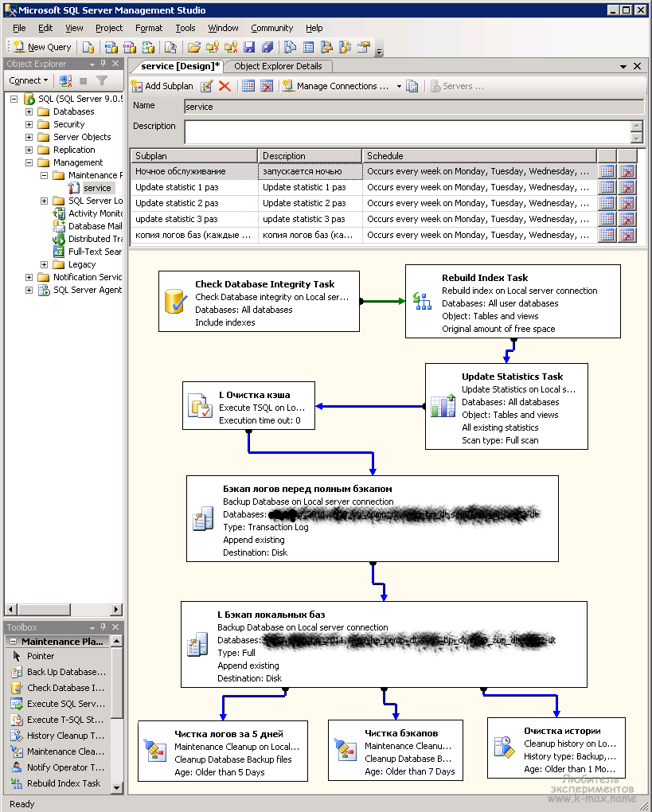Click the Очистка истории task icon
The image size is (652, 812).
point(504,746)
